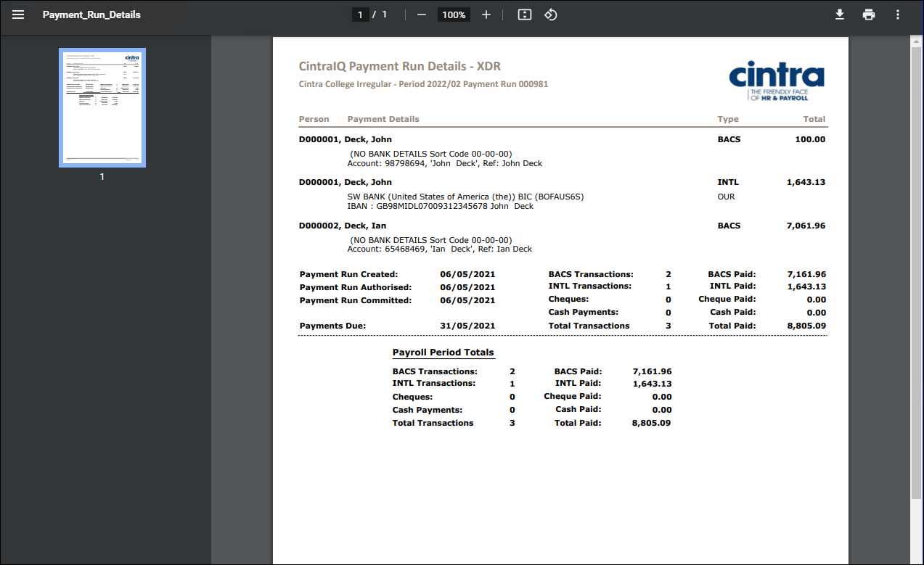Click the 1,643.13 total for John Deck
Viewport: 924px width, 565px height.
[x=806, y=182]
